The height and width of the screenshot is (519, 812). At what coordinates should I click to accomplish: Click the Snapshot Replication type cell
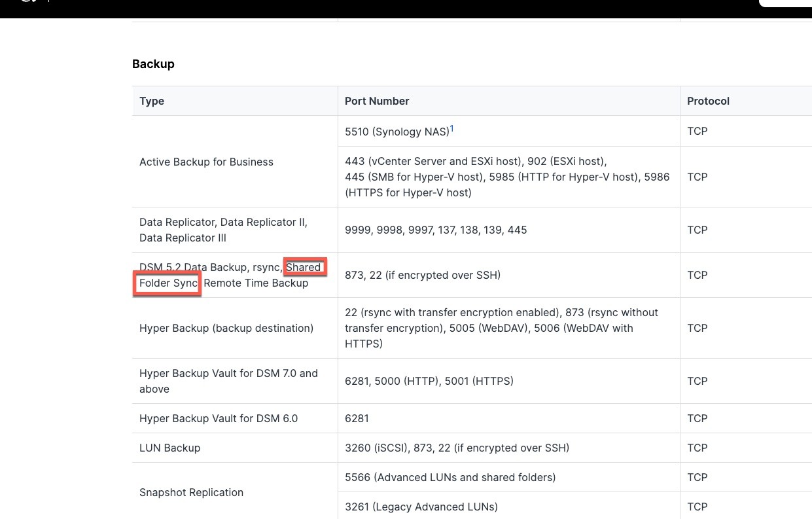[191, 493]
